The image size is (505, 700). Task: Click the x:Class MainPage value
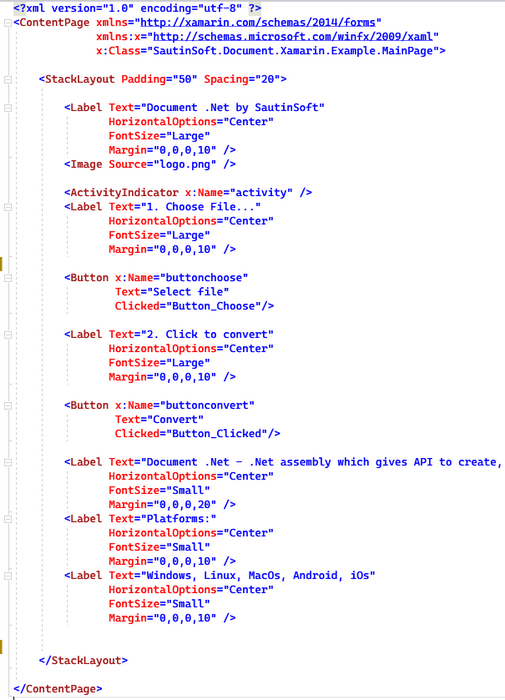pos(293,51)
